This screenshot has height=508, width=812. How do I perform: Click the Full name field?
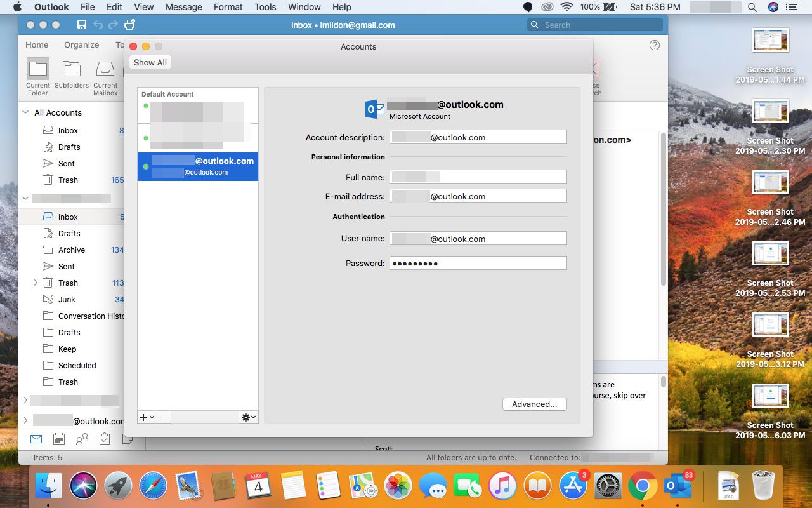[x=478, y=177]
